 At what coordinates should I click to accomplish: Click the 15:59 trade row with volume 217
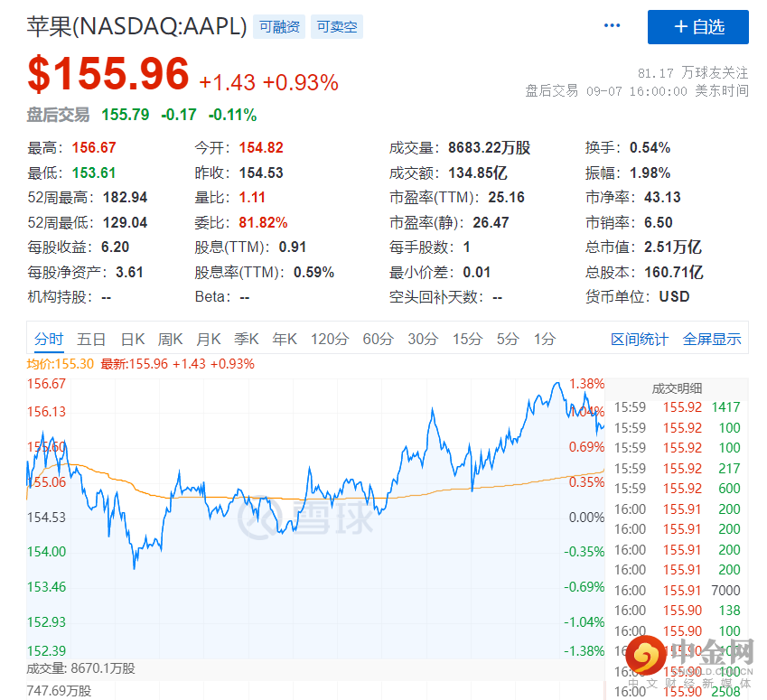point(677,469)
